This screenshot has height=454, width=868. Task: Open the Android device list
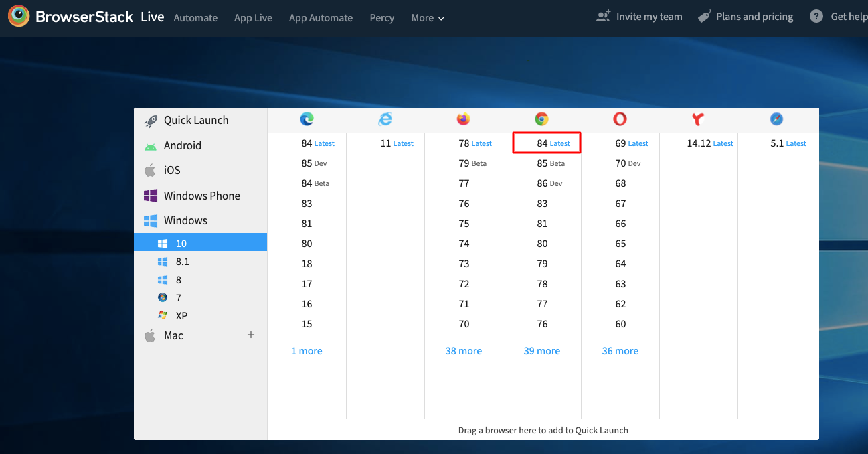(182, 145)
